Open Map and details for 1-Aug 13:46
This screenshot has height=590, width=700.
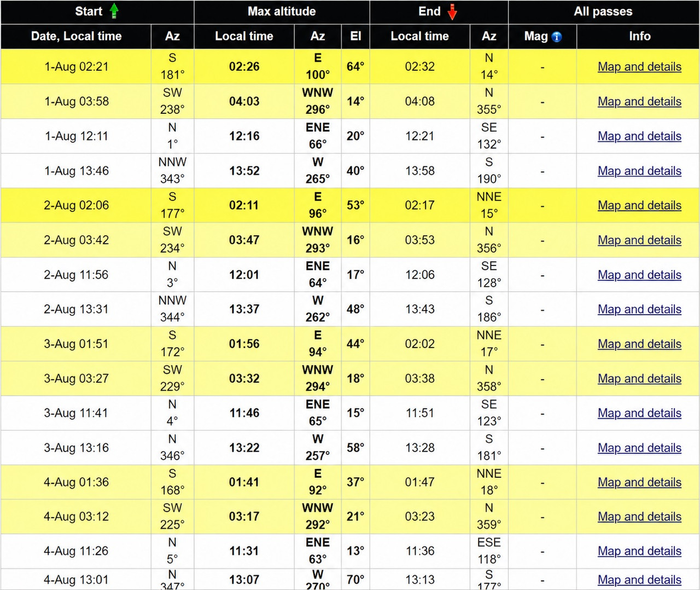click(639, 171)
